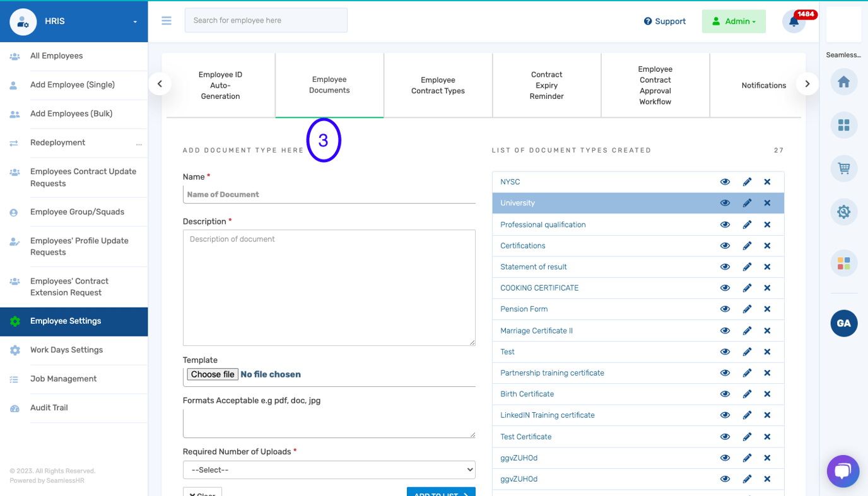Open the chat support widget
Viewport: 868px width, 496px height.
click(x=843, y=471)
